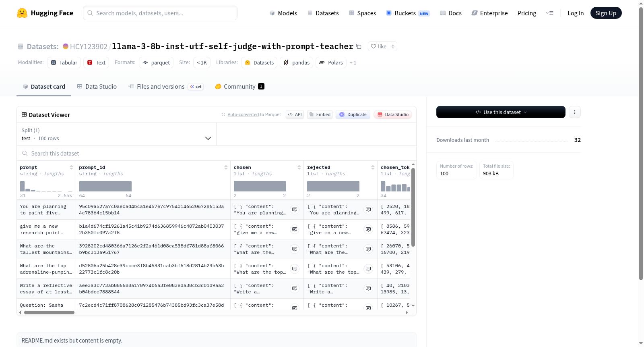Open expanded chosen cell for 'What are the top' row
This screenshot has width=644, height=347.
pos(295,269)
